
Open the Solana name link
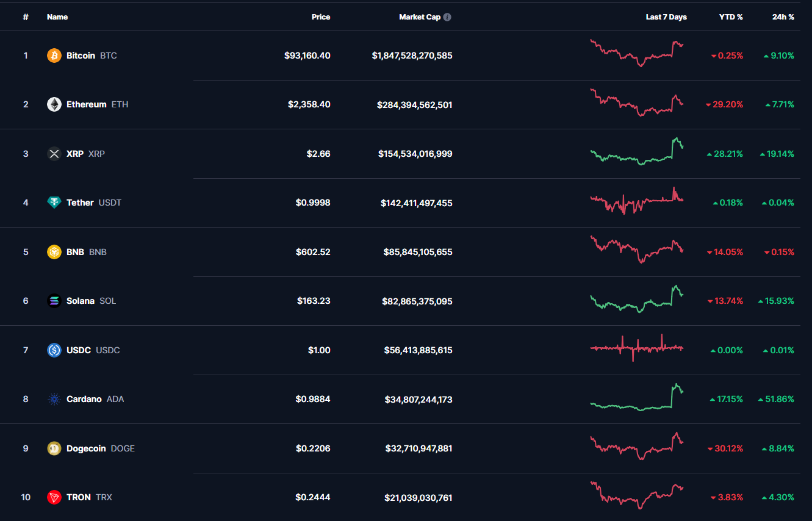(x=81, y=301)
